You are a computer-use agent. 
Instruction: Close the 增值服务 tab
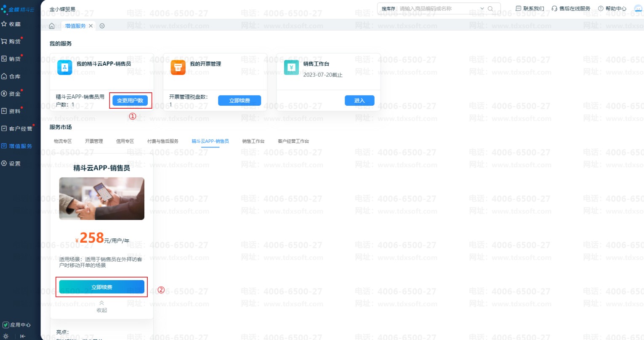[90, 26]
